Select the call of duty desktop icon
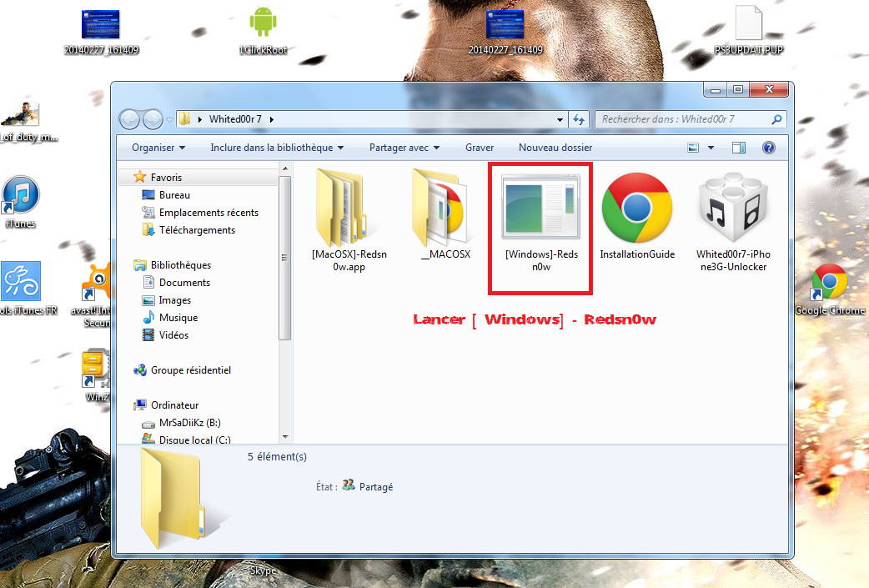The width and height of the screenshot is (869, 588). tap(26, 122)
